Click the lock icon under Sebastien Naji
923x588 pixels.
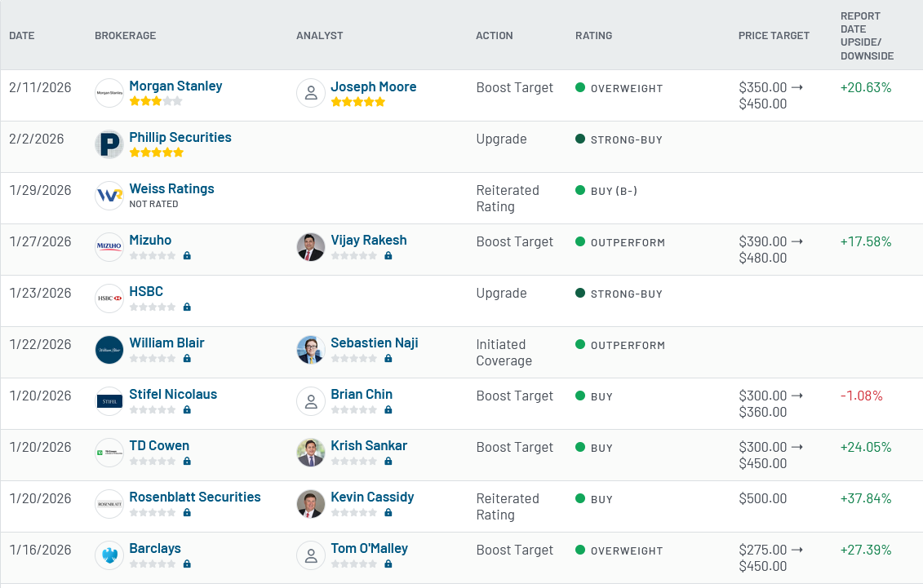[x=388, y=358]
